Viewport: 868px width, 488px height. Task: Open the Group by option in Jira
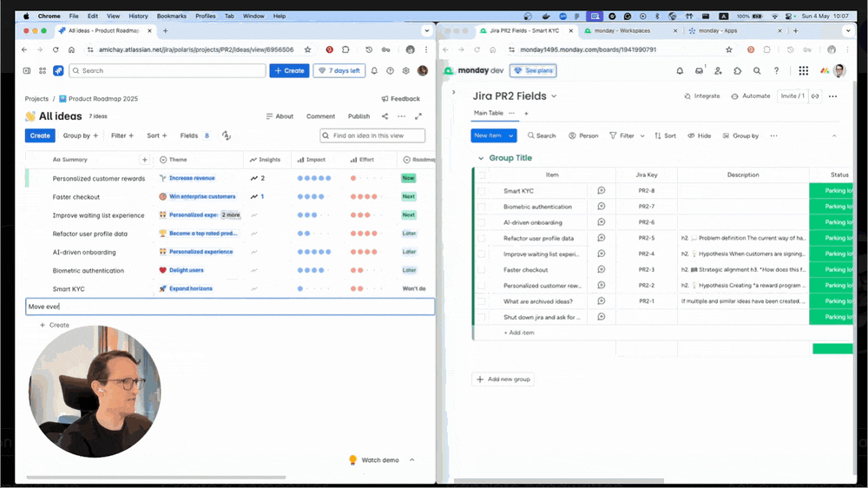pyautogui.click(x=80, y=135)
